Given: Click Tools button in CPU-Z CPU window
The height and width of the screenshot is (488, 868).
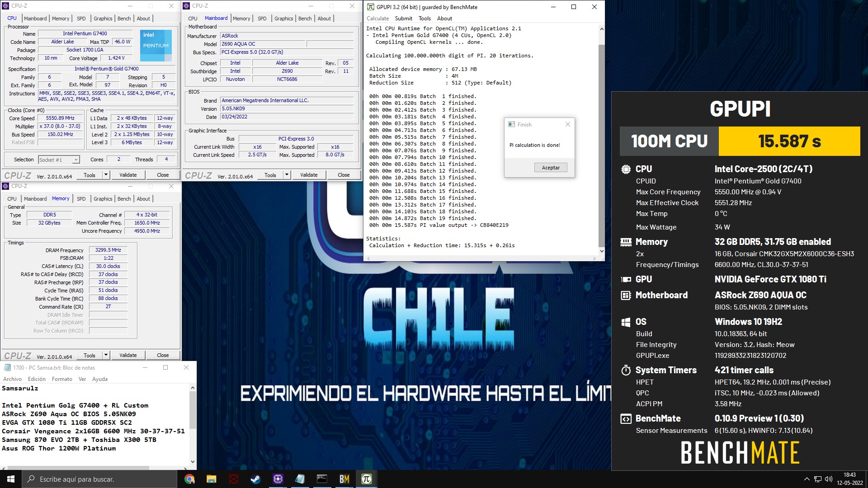Looking at the screenshot, I should pyautogui.click(x=90, y=175).
